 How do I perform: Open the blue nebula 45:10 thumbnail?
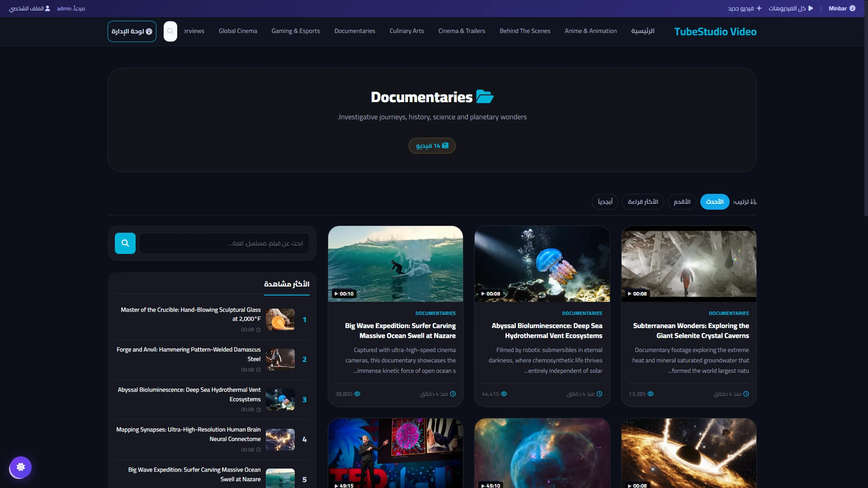542,453
